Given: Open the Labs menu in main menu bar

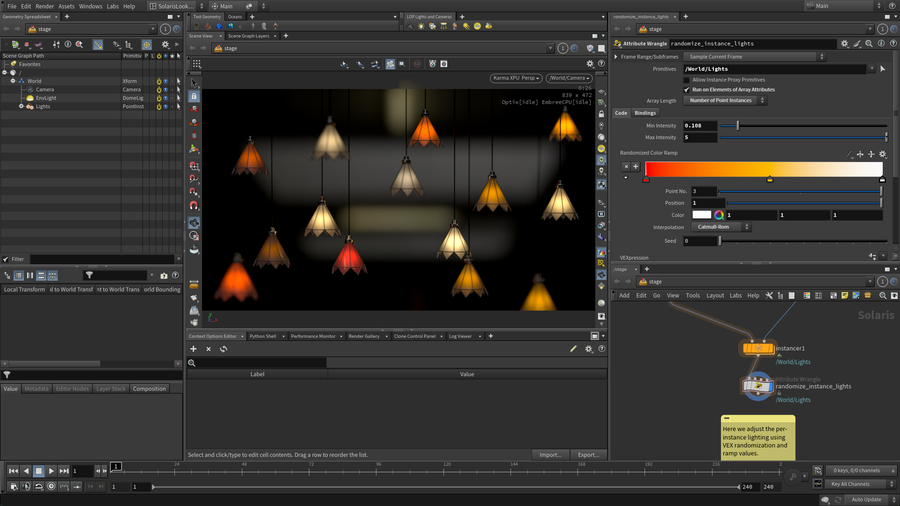Looking at the screenshot, I should pyautogui.click(x=112, y=6).
